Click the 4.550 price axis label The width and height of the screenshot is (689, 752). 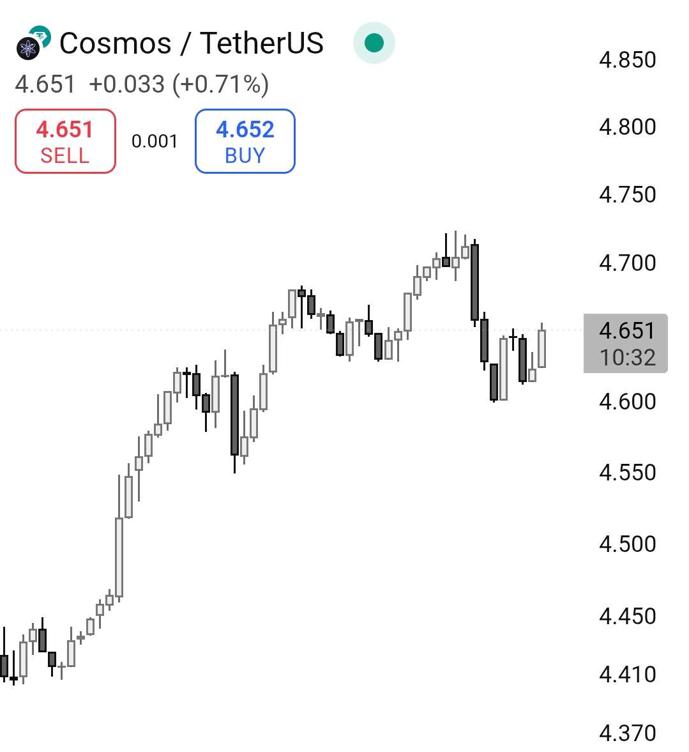click(627, 472)
